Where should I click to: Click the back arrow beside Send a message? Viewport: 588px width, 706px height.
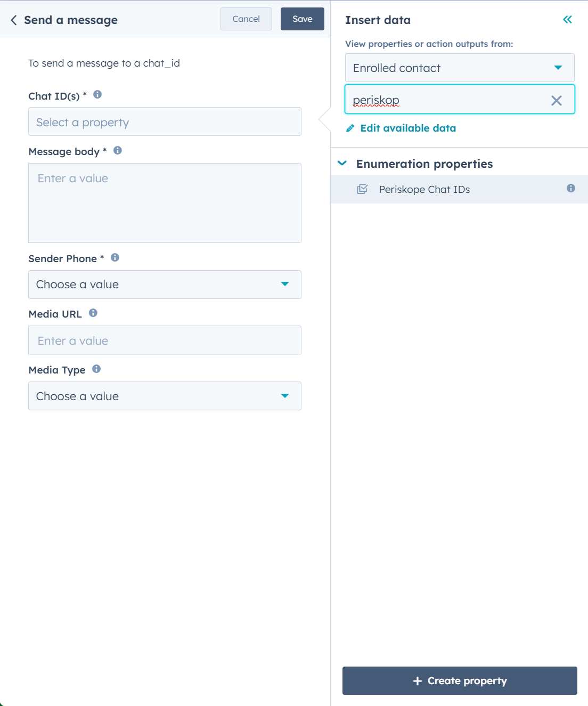14,20
